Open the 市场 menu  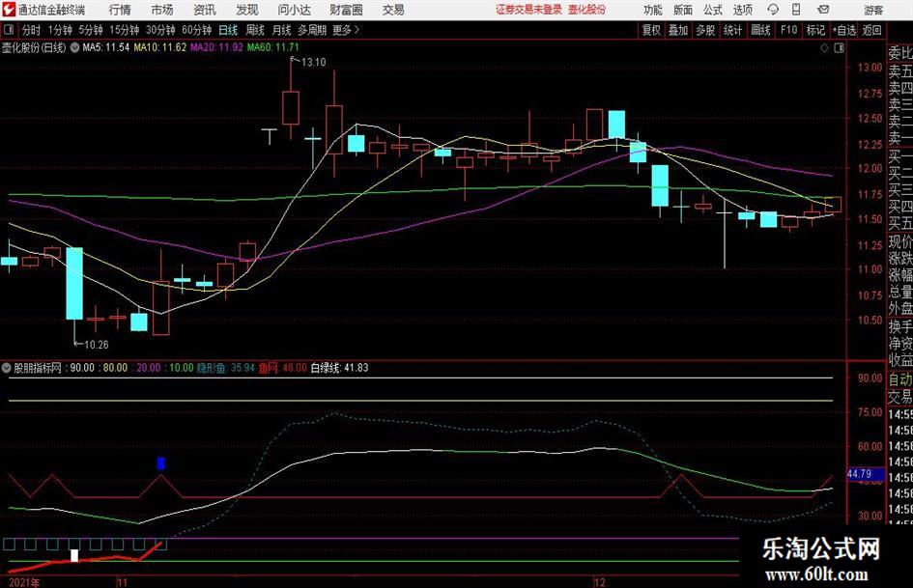[162, 10]
